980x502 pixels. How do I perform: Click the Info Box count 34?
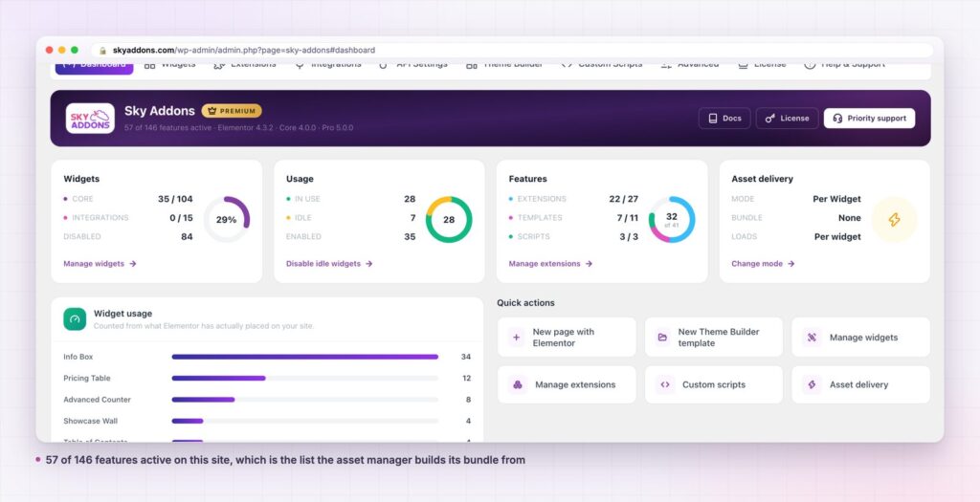click(x=466, y=357)
